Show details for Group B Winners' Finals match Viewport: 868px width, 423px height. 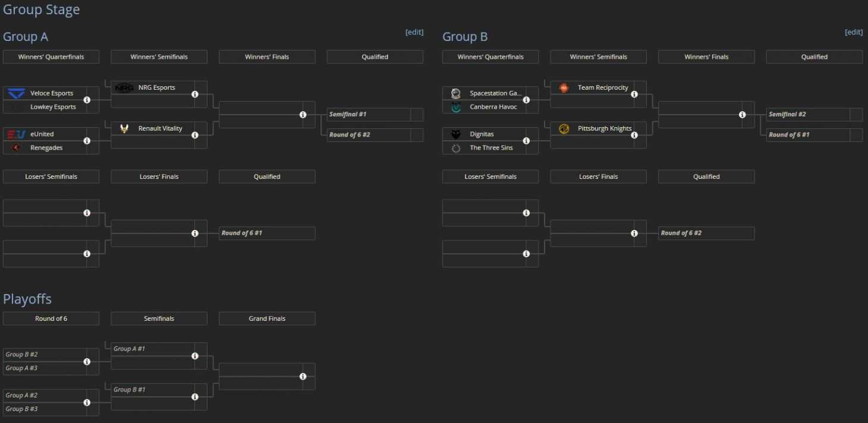pos(742,115)
